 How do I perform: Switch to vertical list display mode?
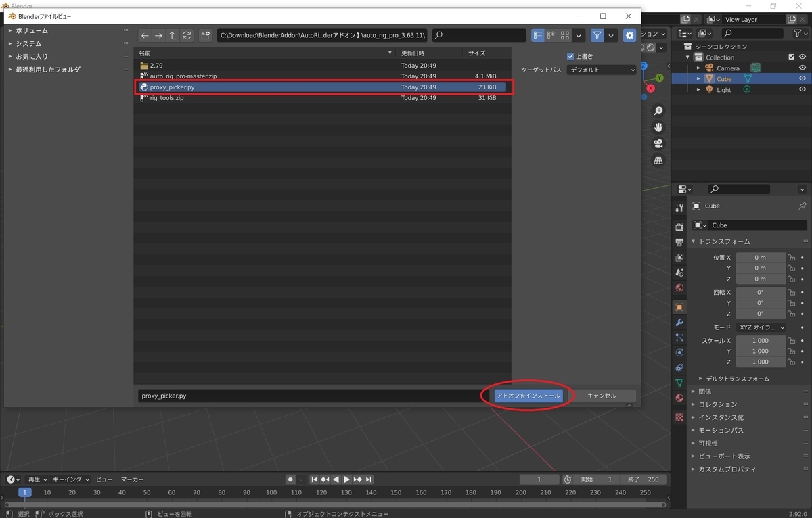(x=539, y=35)
